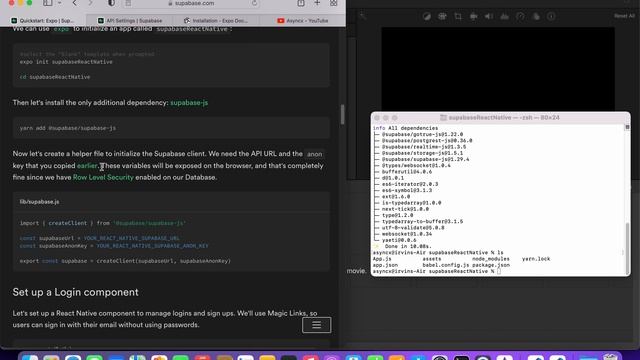Switch to the Installation - Expo Docs tab
This screenshot has height=360, width=640.
point(216,20)
